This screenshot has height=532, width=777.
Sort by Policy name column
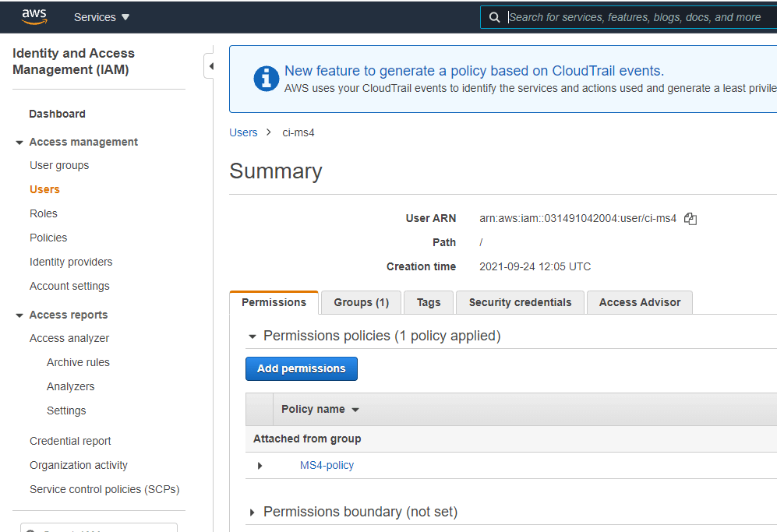tap(320, 410)
